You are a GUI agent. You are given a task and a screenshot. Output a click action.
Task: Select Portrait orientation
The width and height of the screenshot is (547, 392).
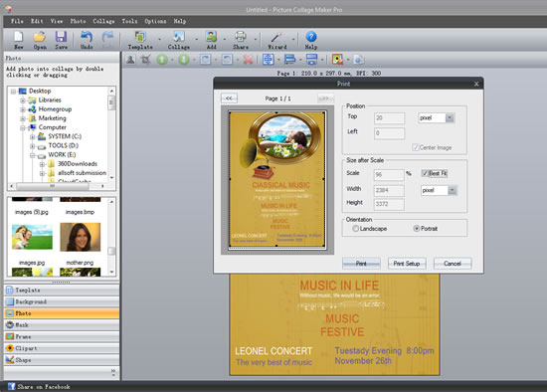(417, 229)
